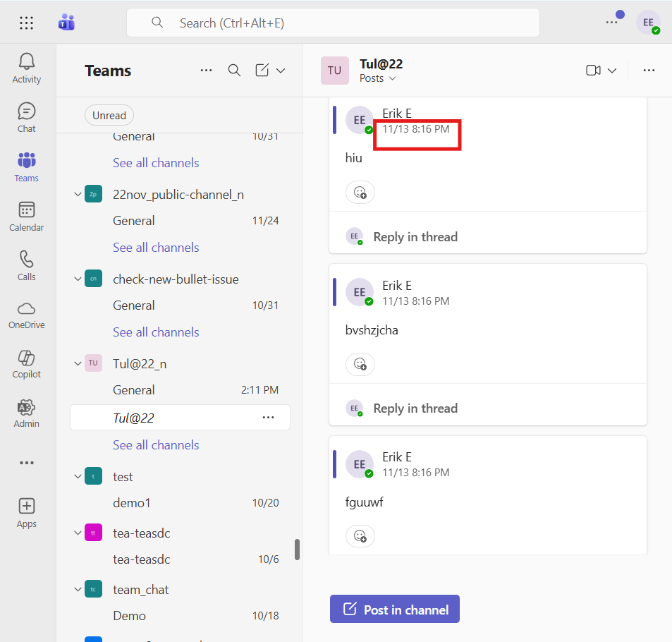Toggle the Unread messages filter
Viewport: 672px width, 642px height.
(x=109, y=115)
